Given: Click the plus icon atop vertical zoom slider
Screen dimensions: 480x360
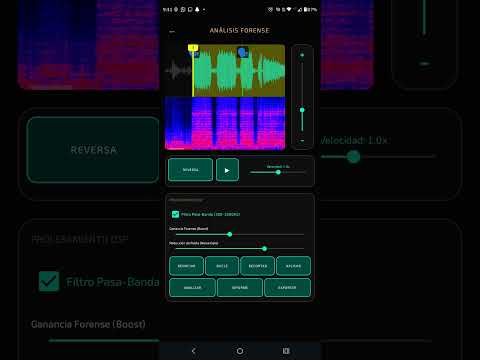Looking at the screenshot, I should point(302,55).
